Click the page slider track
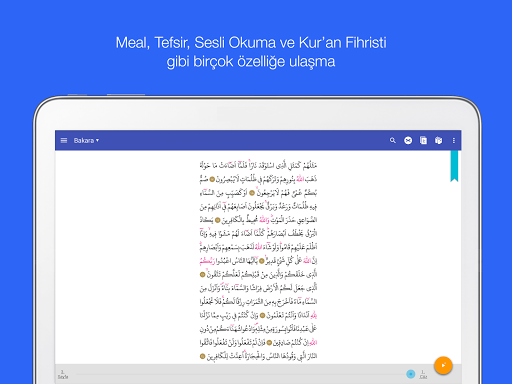This screenshot has height=384, width=512. click(241, 374)
